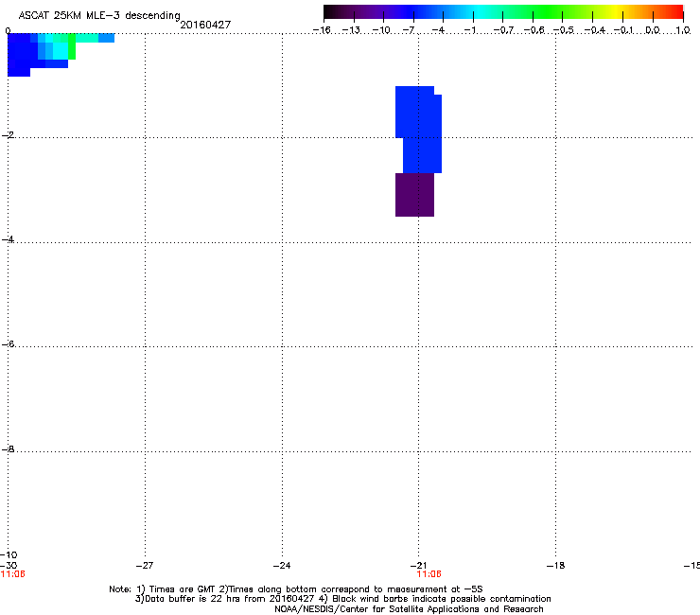Click colorbar label -1
Screen dimensions: 700x615
click(x=469, y=30)
